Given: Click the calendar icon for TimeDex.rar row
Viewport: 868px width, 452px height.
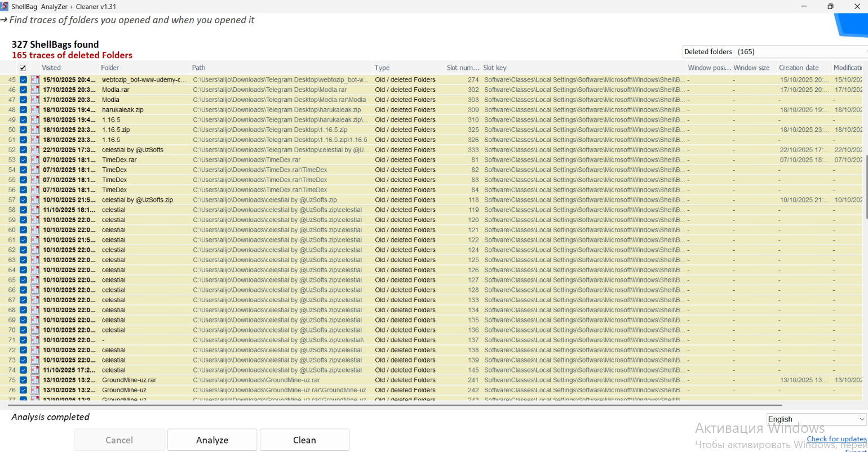Looking at the screenshot, I should [x=35, y=160].
